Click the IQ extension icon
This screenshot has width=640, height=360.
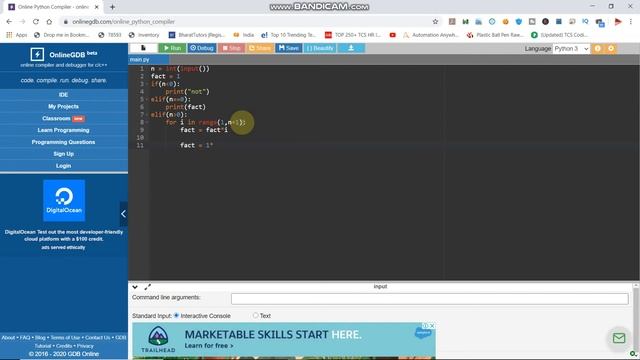(x=585, y=22)
